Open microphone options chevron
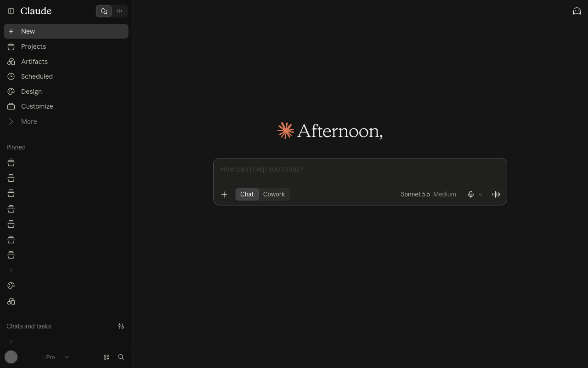Viewport: 588px width, 368px height. click(481, 195)
